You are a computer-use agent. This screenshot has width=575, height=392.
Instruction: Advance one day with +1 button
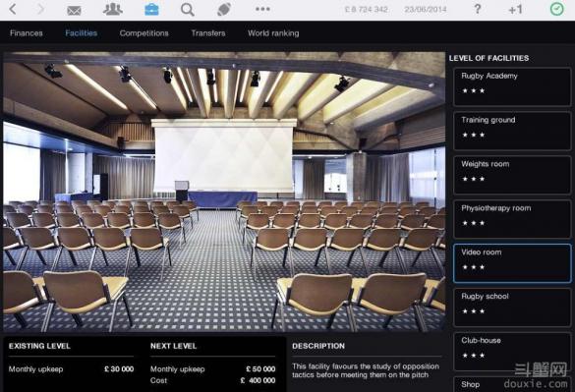tap(515, 10)
